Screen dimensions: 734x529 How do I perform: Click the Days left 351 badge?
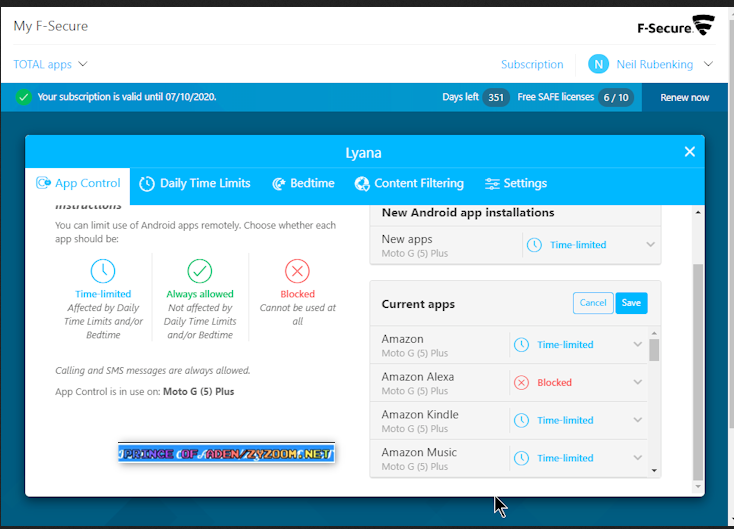click(496, 97)
